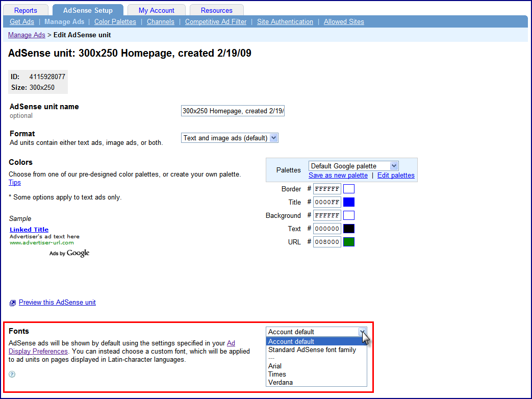Click the Ad Display Preferences link
The image size is (532, 399).
click(x=38, y=351)
